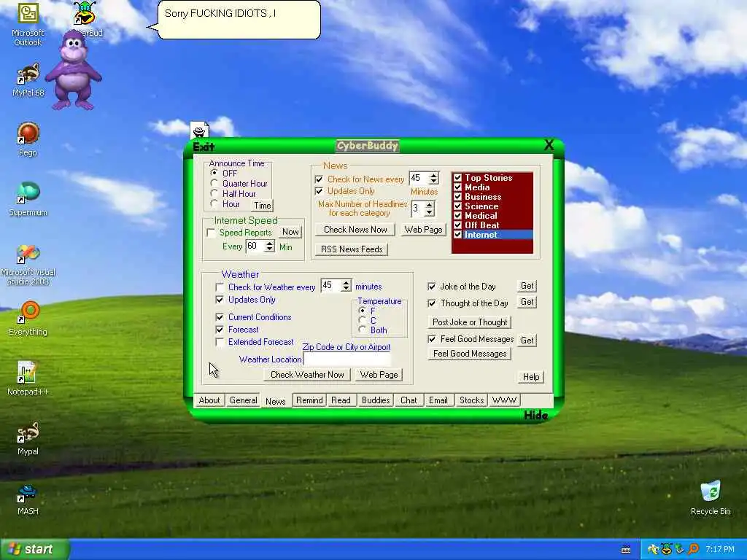Click the on-screen keyboard taskbar icon
The width and height of the screenshot is (747, 560).
pyautogui.click(x=626, y=550)
